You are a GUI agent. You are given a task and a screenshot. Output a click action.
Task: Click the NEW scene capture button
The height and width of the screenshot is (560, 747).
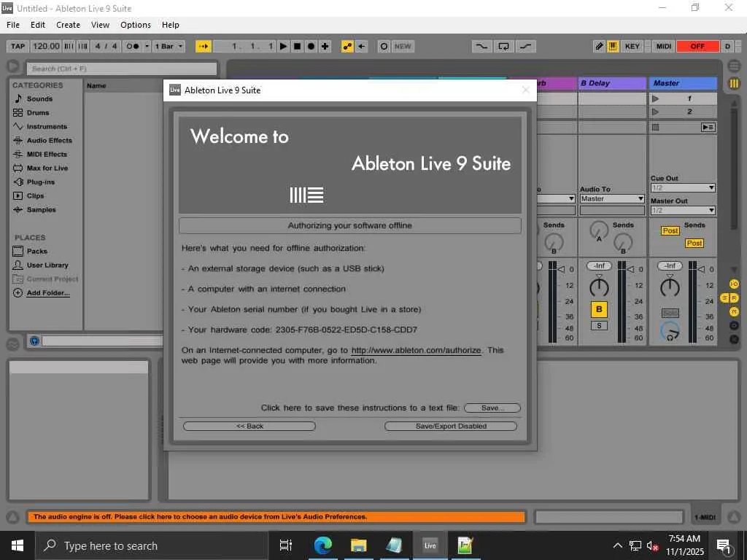click(403, 46)
